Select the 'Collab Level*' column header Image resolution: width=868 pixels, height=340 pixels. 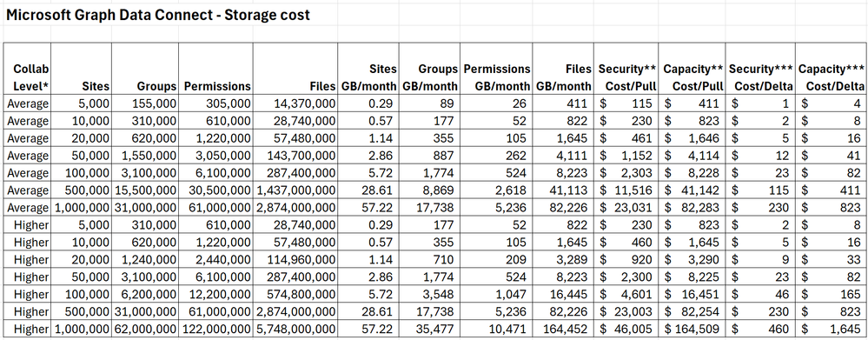28,69
